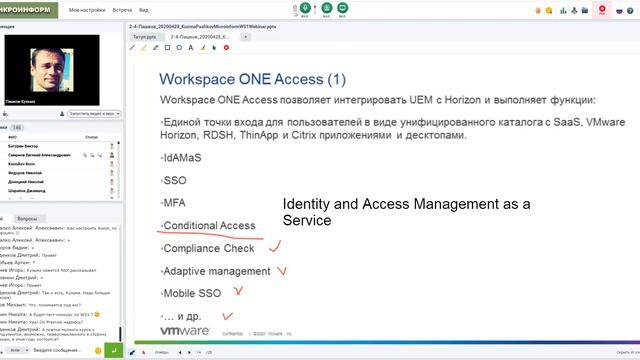Select the line drawing tool
The width and height of the screenshot is (640, 360).
coord(132,48)
